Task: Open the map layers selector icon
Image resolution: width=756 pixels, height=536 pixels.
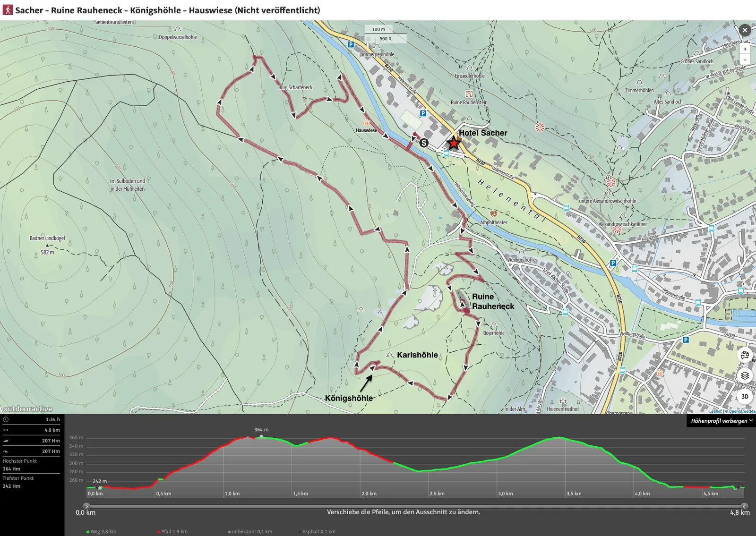Action: (745, 375)
